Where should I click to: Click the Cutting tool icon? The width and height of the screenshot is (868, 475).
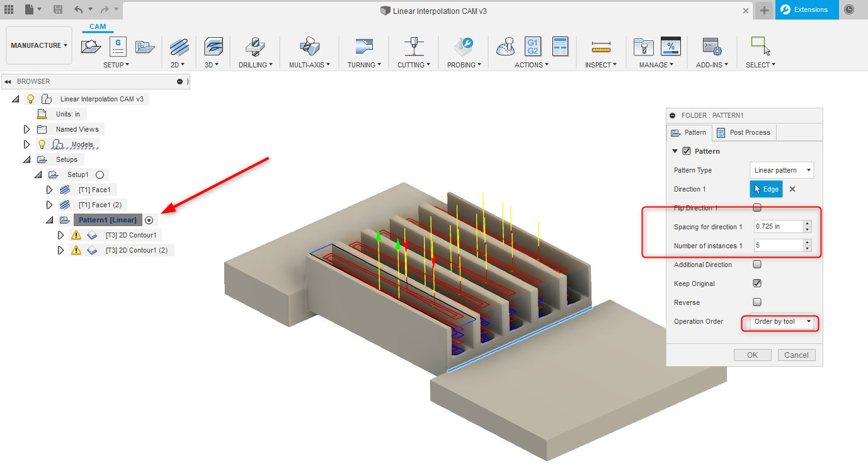pos(413,47)
